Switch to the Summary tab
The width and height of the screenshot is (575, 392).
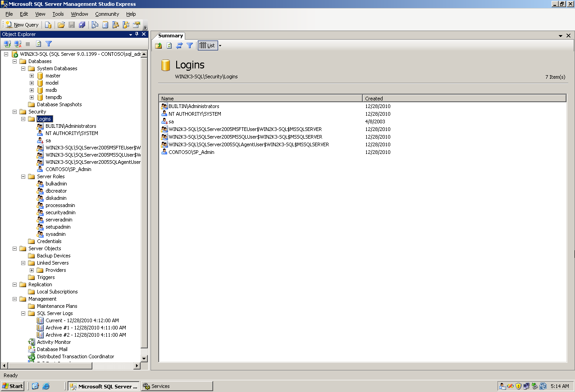point(170,36)
